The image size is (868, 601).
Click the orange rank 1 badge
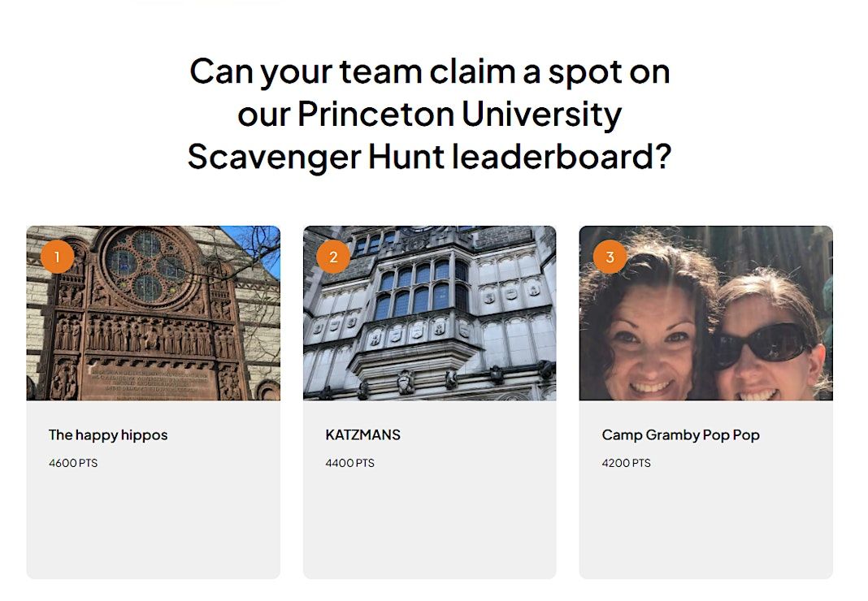coord(57,257)
